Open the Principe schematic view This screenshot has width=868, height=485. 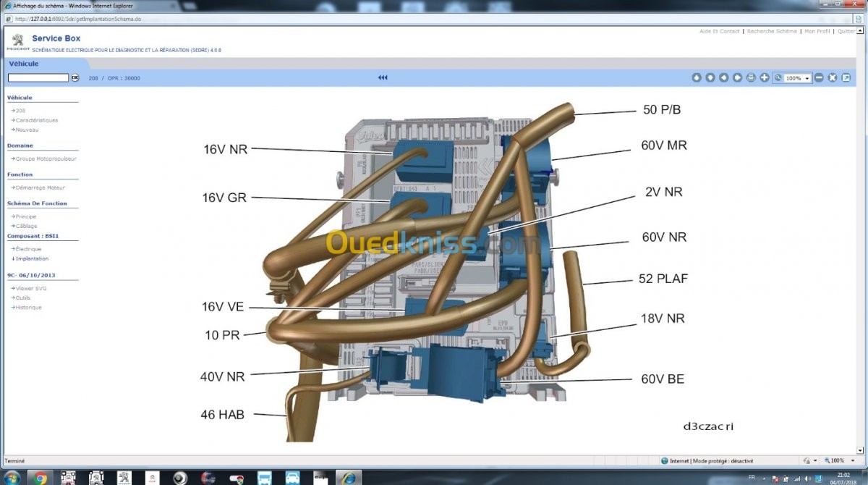25,216
